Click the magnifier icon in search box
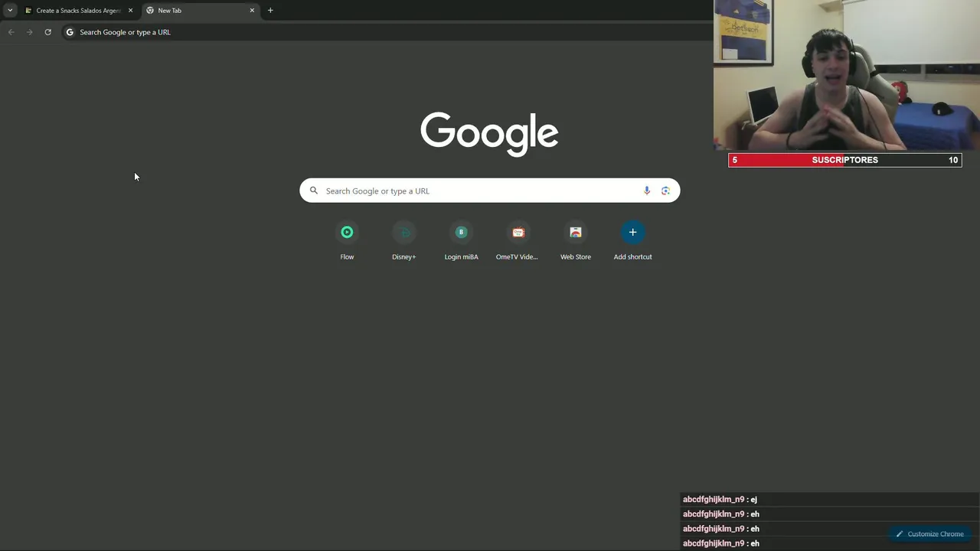 pos(313,191)
